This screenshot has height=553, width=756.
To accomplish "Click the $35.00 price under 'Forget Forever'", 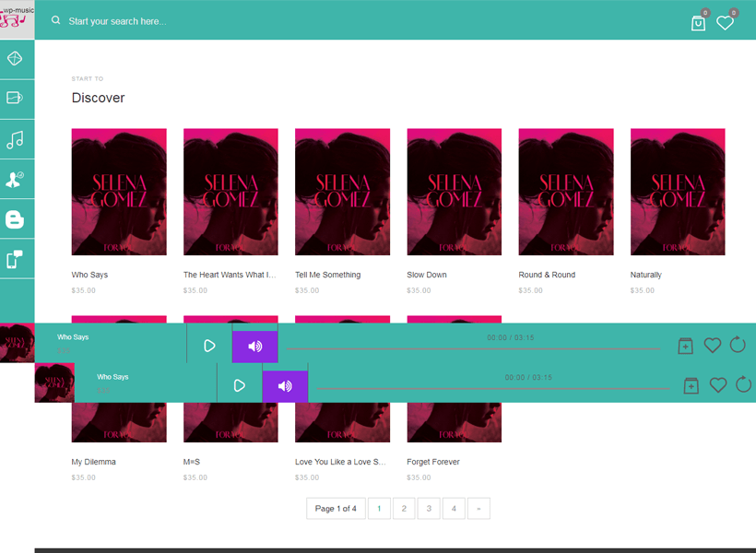I will tap(419, 477).
